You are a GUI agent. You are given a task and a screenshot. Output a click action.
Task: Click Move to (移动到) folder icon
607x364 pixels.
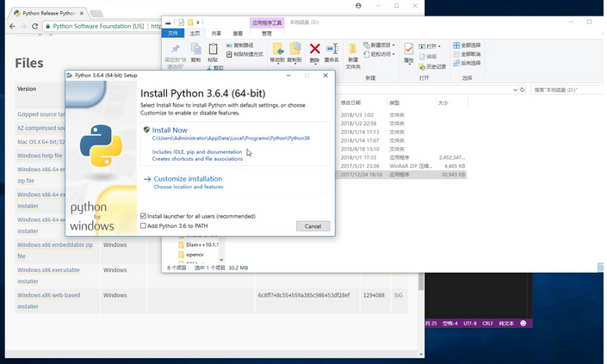coord(277,50)
